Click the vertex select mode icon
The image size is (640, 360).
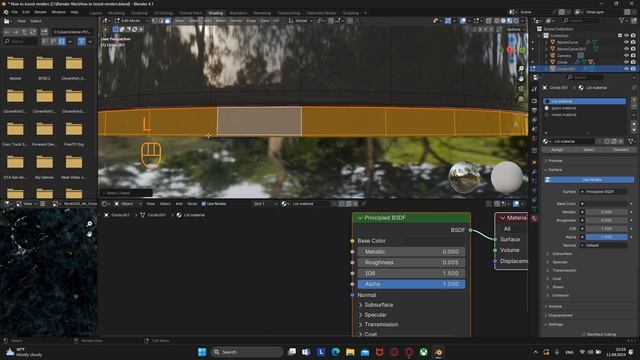155,20
